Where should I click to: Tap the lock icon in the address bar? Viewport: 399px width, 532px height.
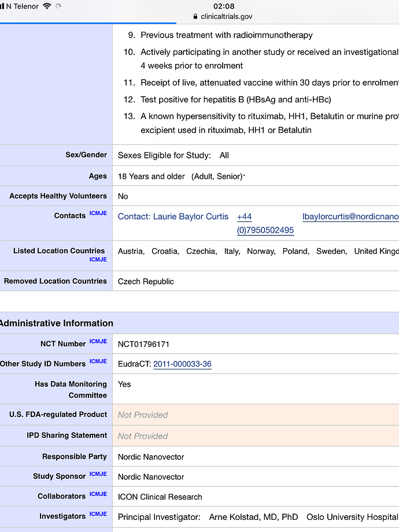(x=195, y=16)
